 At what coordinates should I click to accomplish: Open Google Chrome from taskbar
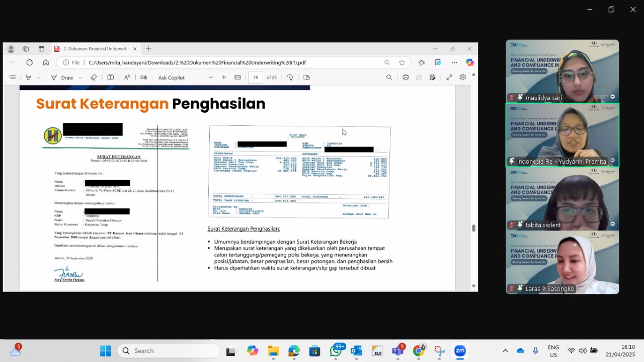point(419,351)
